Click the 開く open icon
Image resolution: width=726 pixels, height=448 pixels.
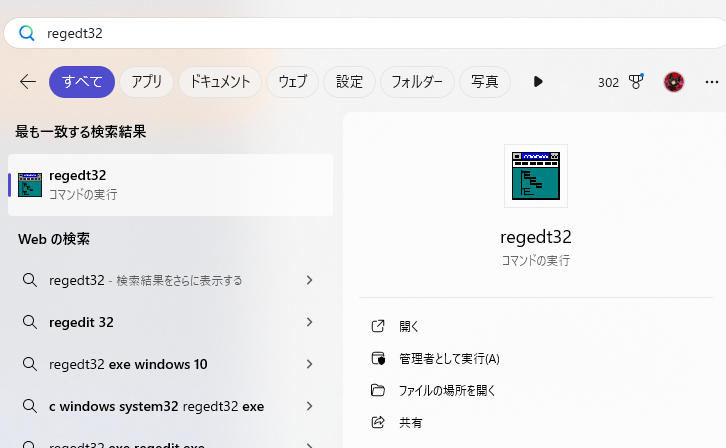coord(378,326)
